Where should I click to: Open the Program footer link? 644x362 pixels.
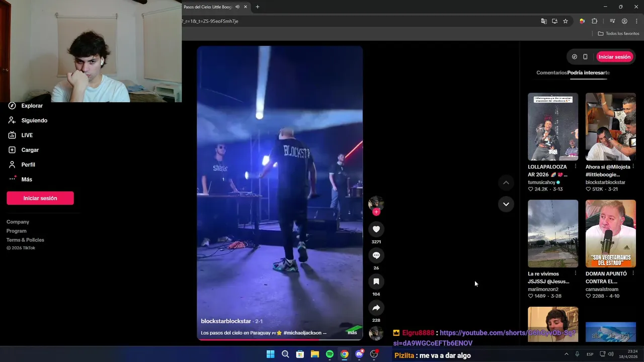(17, 231)
